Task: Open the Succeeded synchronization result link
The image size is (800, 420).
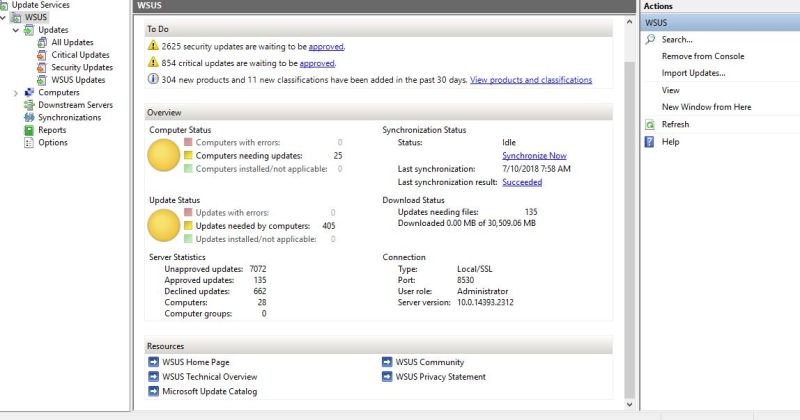Action: point(522,182)
